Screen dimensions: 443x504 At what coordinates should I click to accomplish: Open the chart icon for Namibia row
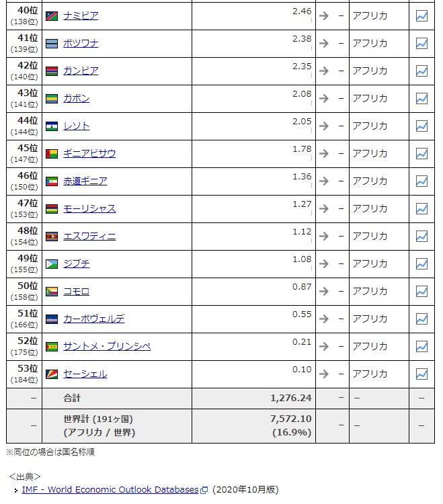pos(421,15)
